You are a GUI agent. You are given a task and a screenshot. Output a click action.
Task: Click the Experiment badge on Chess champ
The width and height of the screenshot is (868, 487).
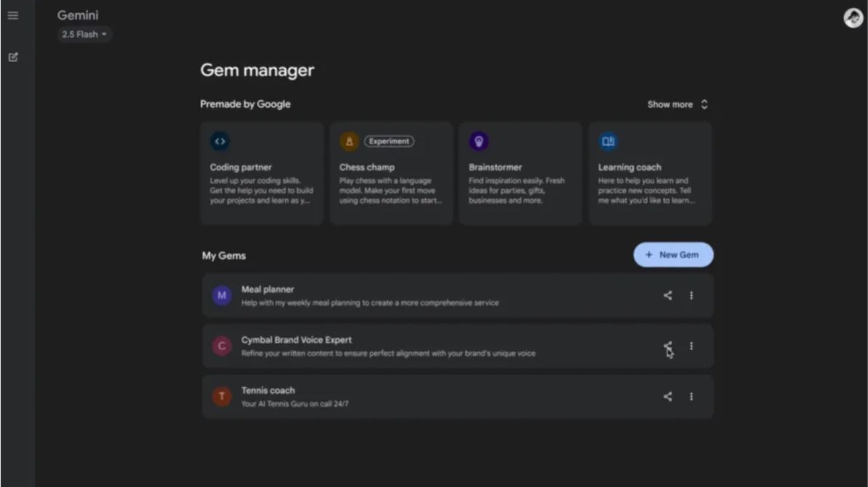pos(389,141)
